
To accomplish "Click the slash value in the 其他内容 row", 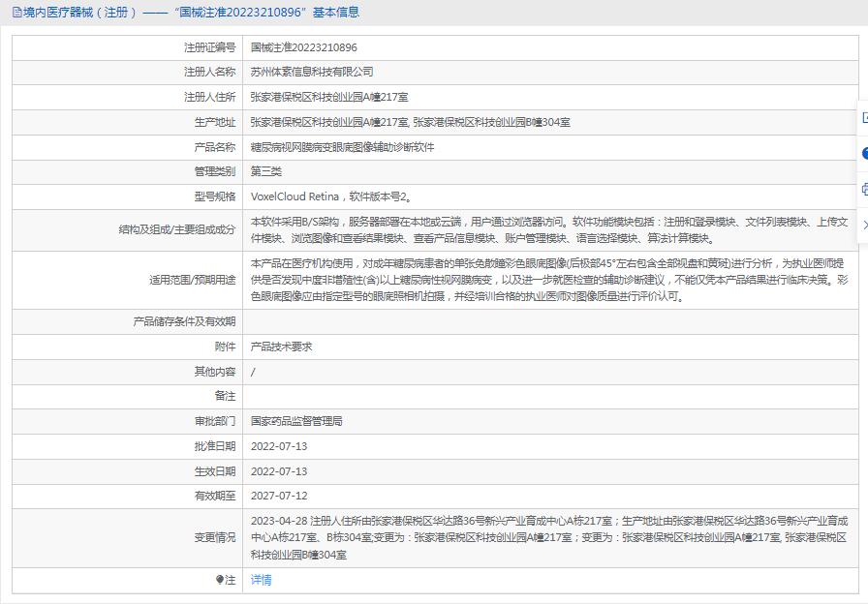I will [253, 372].
